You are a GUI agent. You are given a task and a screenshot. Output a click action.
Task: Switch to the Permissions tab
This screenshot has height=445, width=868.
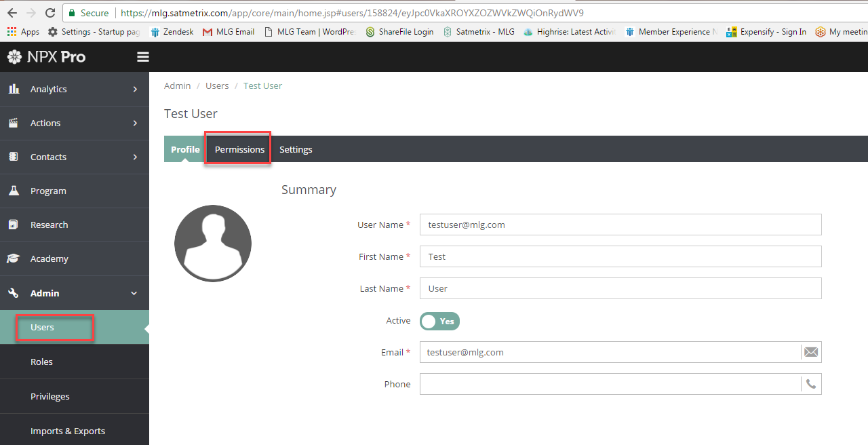point(239,149)
